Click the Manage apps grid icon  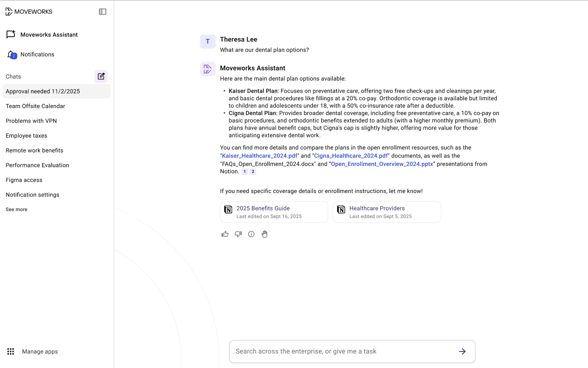click(11, 351)
